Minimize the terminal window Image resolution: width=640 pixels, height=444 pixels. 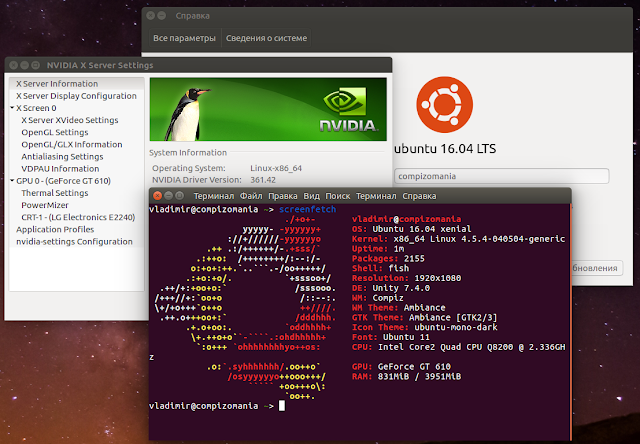[168, 196]
